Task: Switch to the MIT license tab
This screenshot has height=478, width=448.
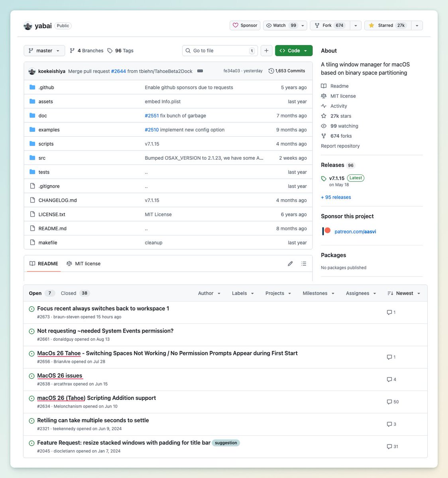Action: point(83,264)
